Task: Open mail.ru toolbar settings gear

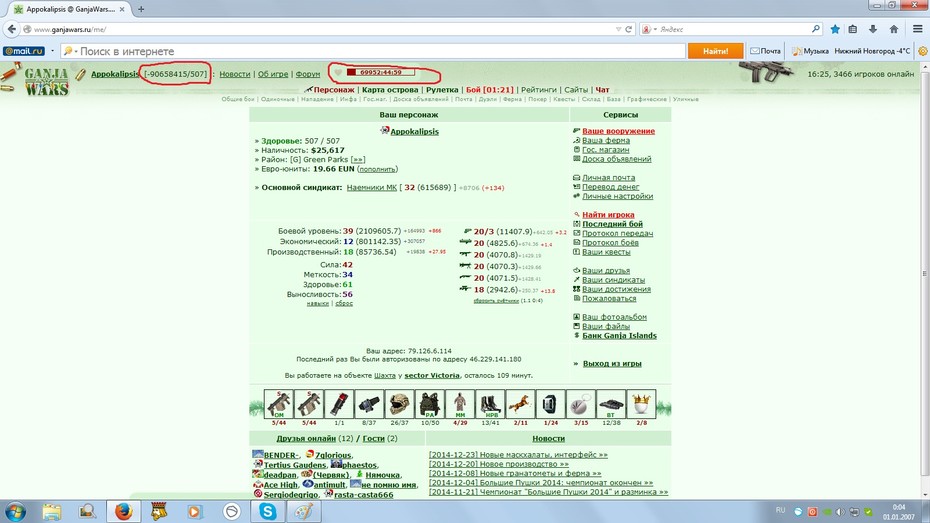Action: pyautogui.click(x=923, y=52)
